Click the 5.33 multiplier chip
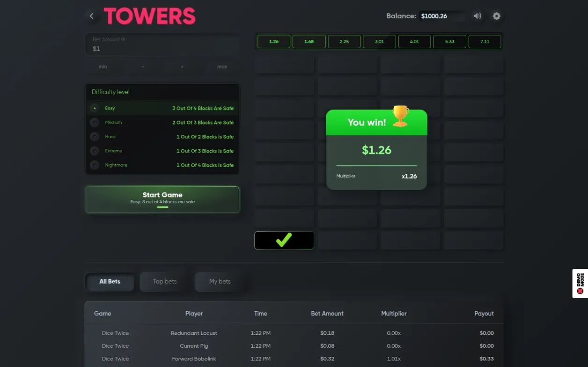This screenshot has width=588, height=367. 450,42
